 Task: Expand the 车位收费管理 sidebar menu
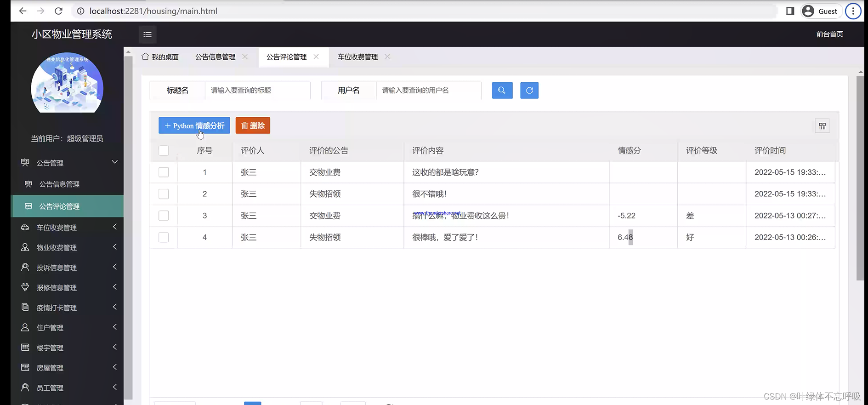[67, 227]
